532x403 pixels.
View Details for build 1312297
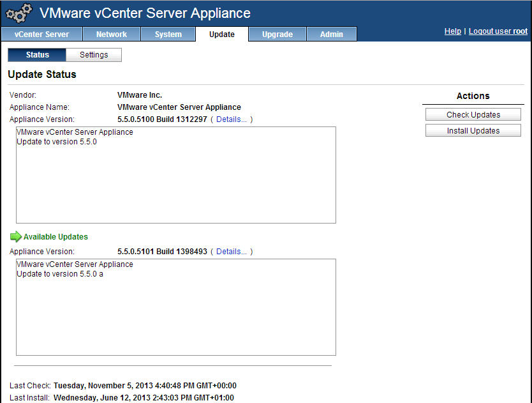[x=231, y=119]
